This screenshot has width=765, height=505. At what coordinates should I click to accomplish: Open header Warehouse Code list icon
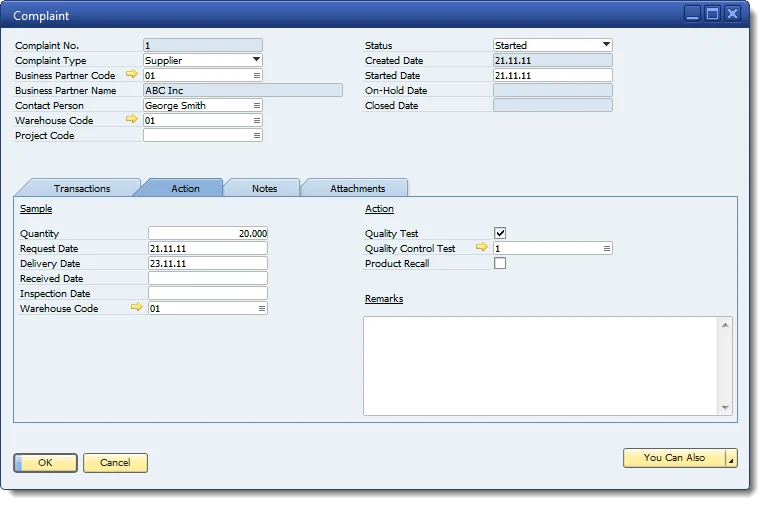pos(257,121)
